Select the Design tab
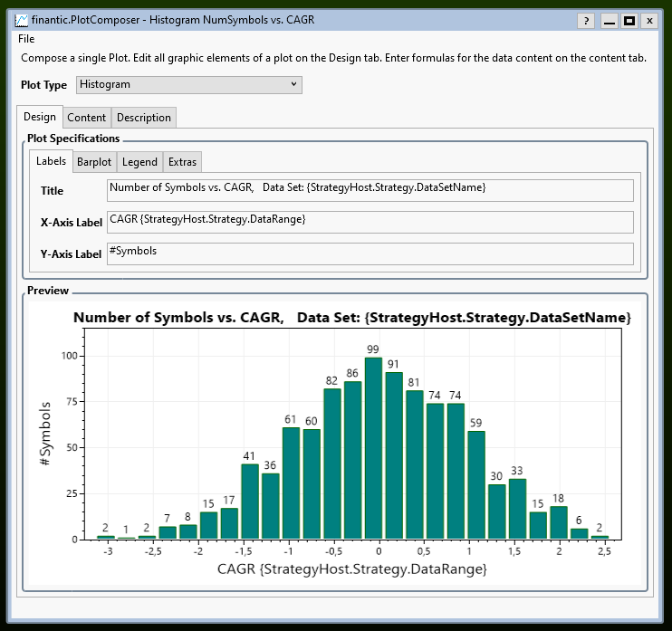The image size is (672, 631). pyautogui.click(x=39, y=117)
